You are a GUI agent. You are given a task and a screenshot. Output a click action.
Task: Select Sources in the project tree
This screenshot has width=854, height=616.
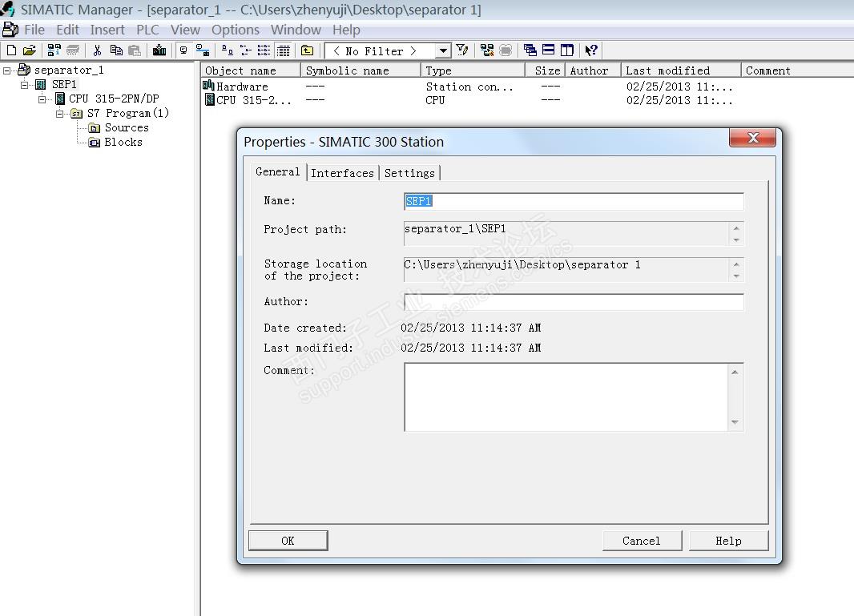[127, 127]
